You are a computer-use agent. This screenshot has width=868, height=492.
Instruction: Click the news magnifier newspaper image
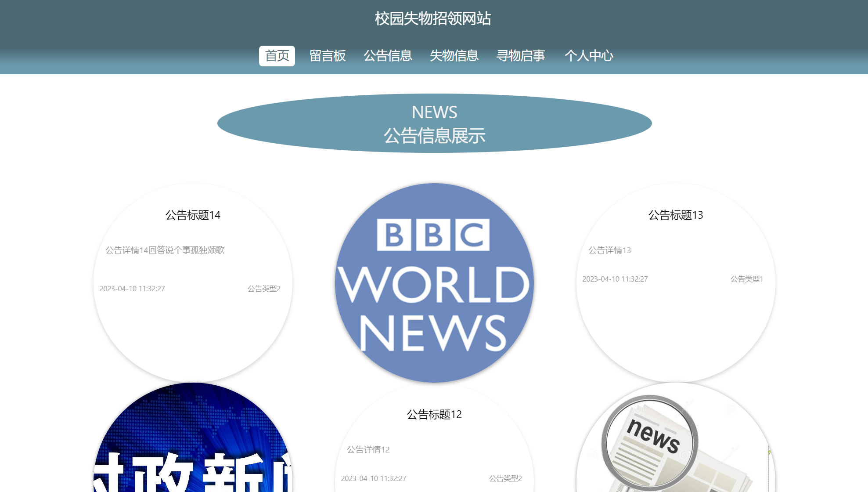point(676,438)
